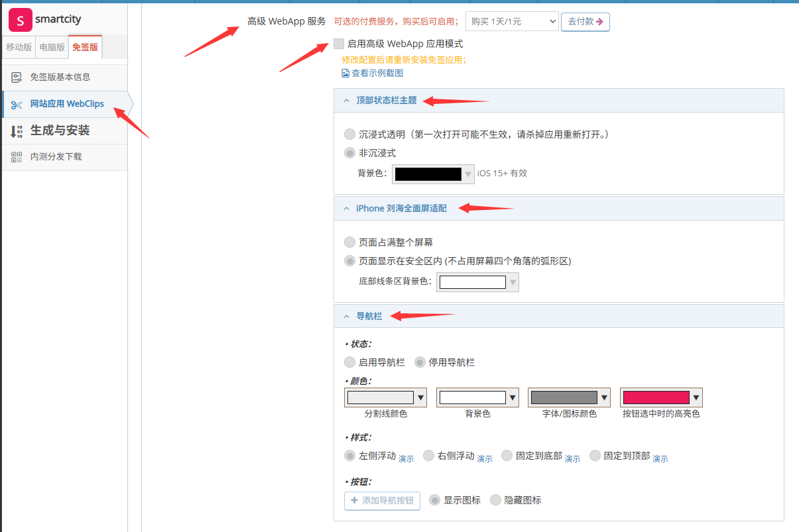Click 演示 link next to 固定到底部
This screenshot has width=799, height=532.
pos(572,458)
